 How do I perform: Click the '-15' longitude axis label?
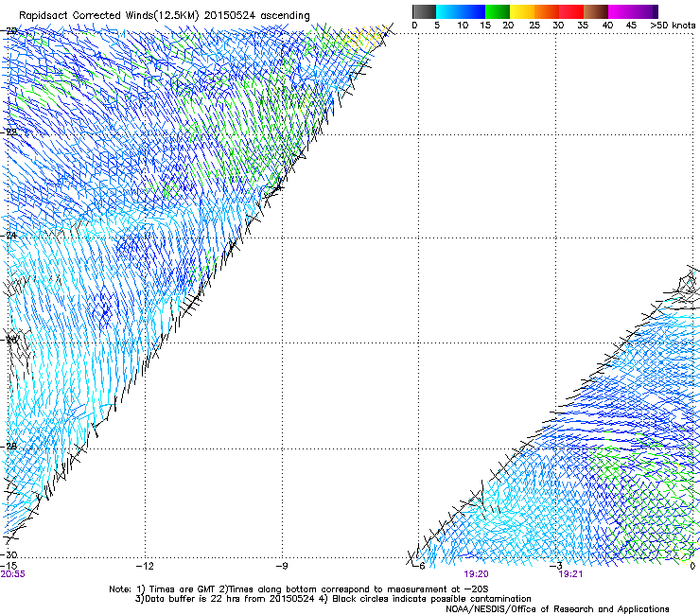(x=9, y=566)
